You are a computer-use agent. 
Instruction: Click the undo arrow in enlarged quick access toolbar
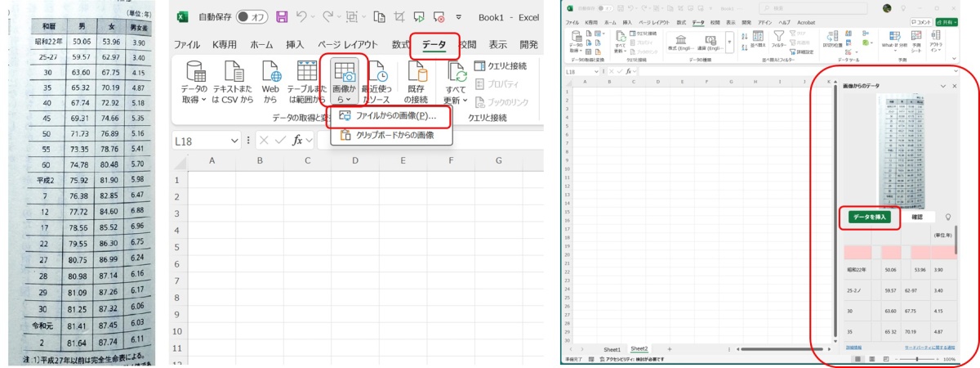301,17
